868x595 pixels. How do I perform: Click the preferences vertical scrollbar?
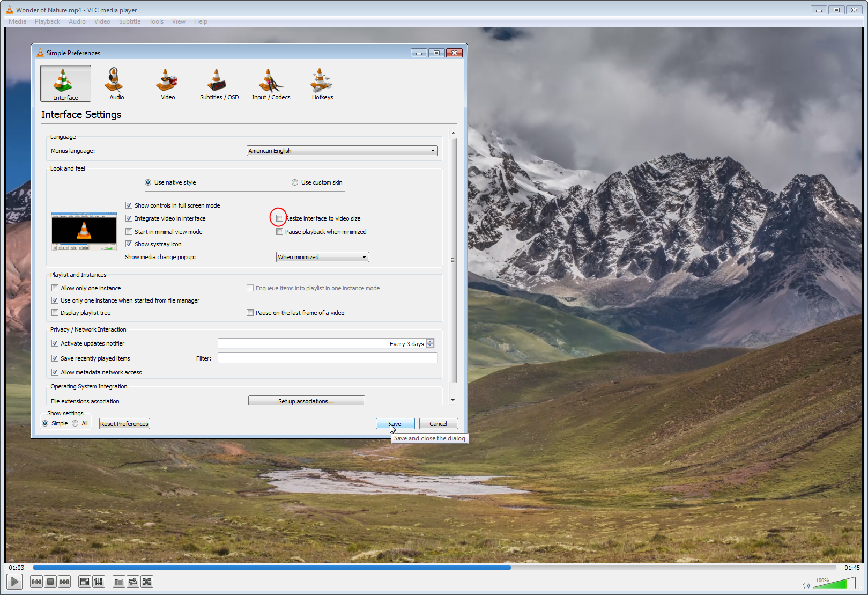[453, 260]
